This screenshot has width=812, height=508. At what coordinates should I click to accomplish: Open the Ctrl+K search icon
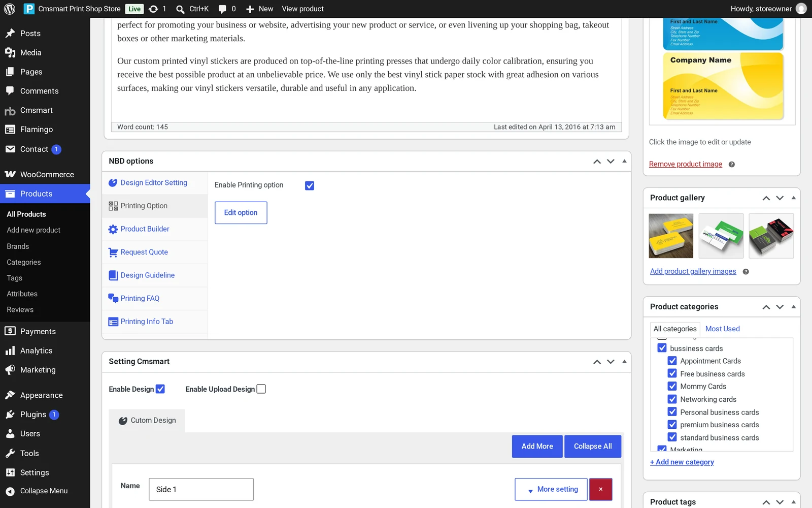(180, 9)
